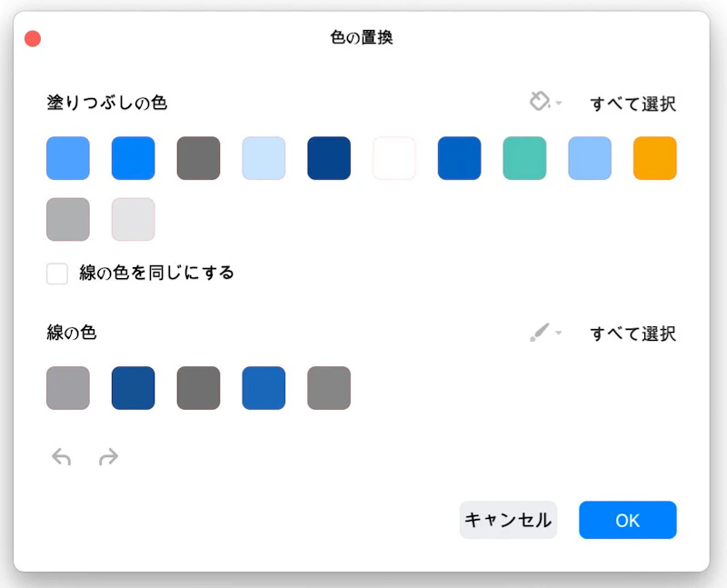
Task: Open the dropdown next to the bucket icon
Action: tap(557, 102)
